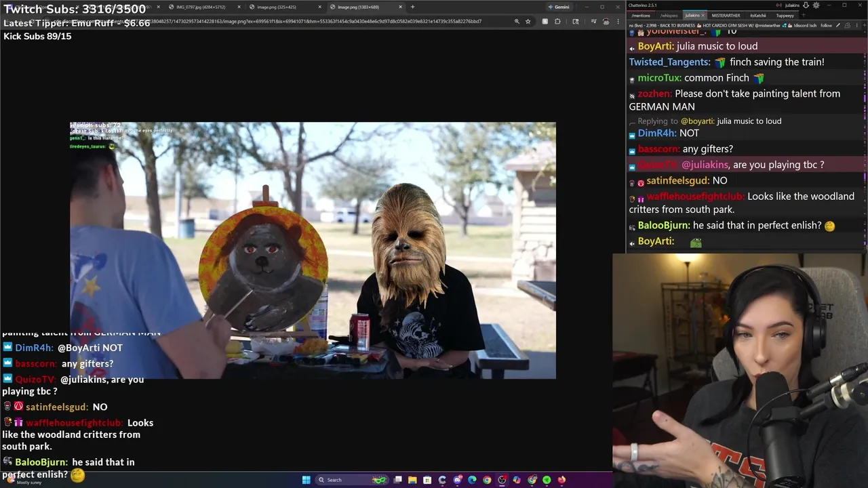Open Firefox from the taskbar
This screenshot has width=868, height=488.
pos(561,480)
